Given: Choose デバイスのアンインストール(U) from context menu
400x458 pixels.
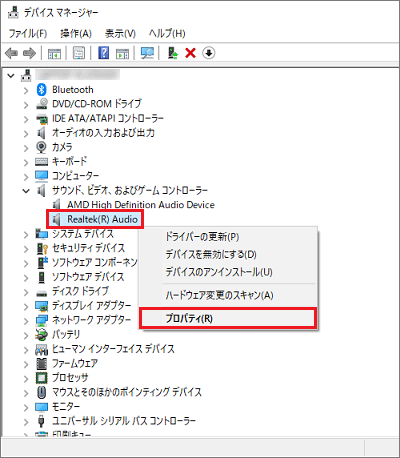Looking at the screenshot, I should click(228, 272).
